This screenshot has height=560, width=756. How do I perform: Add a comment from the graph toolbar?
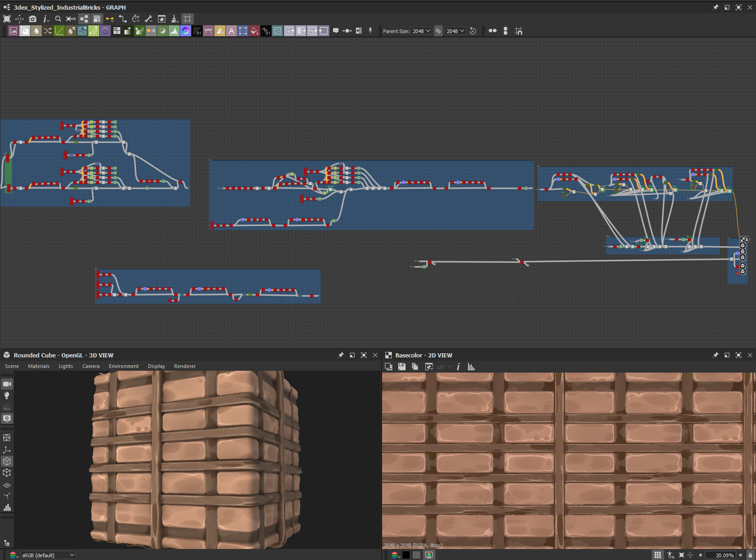[336, 31]
